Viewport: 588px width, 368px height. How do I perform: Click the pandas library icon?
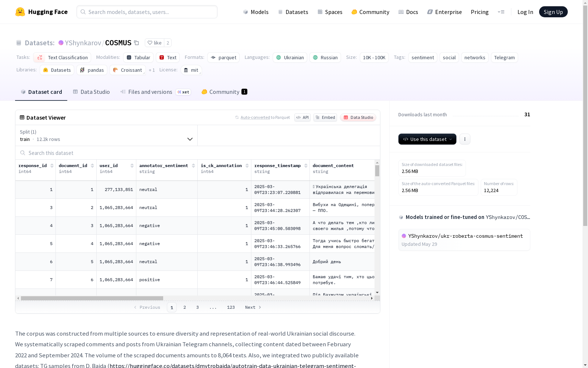[82, 70]
